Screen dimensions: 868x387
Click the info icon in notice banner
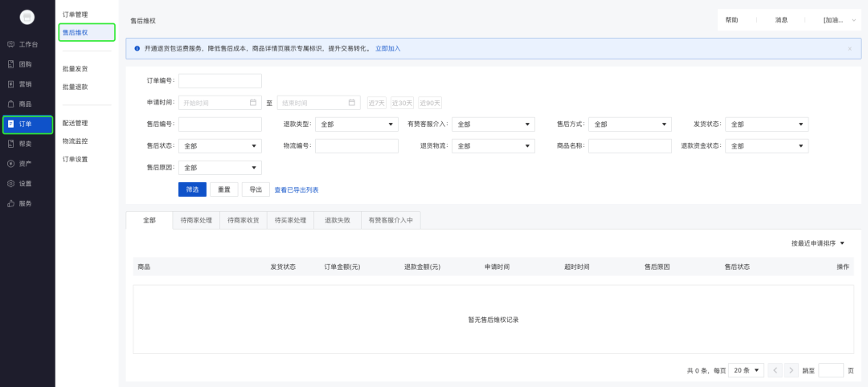click(x=137, y=49)
